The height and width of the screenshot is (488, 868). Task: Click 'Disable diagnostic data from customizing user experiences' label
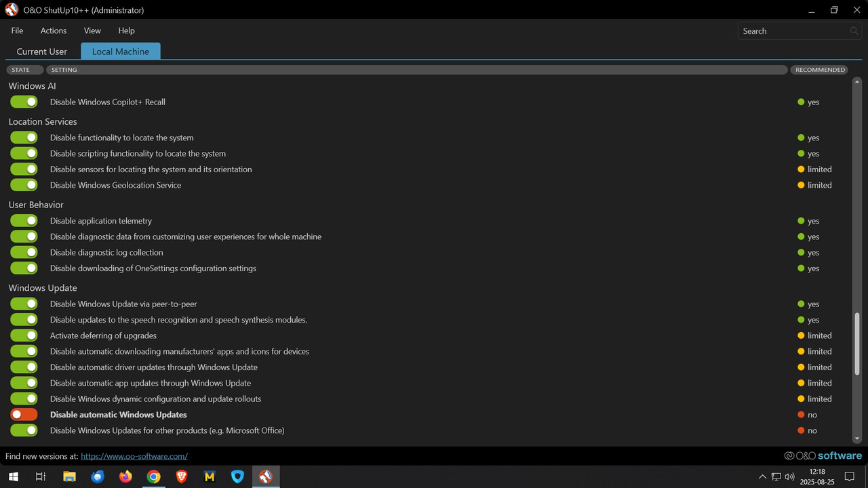[x=186, y=237]
